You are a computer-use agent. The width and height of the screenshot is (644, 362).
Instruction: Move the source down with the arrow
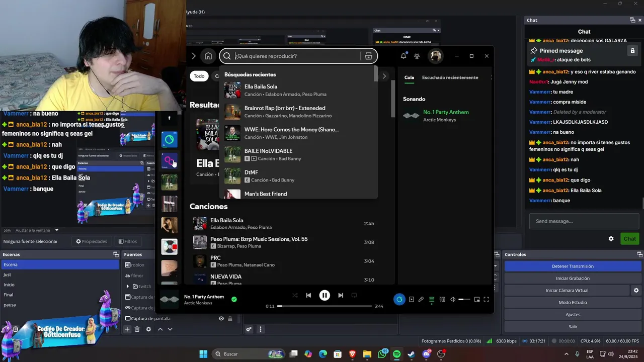click(170, 329)
